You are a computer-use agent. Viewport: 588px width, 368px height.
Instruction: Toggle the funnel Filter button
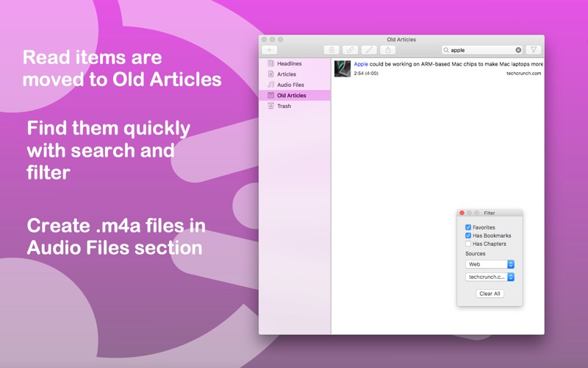click(534, 50)
